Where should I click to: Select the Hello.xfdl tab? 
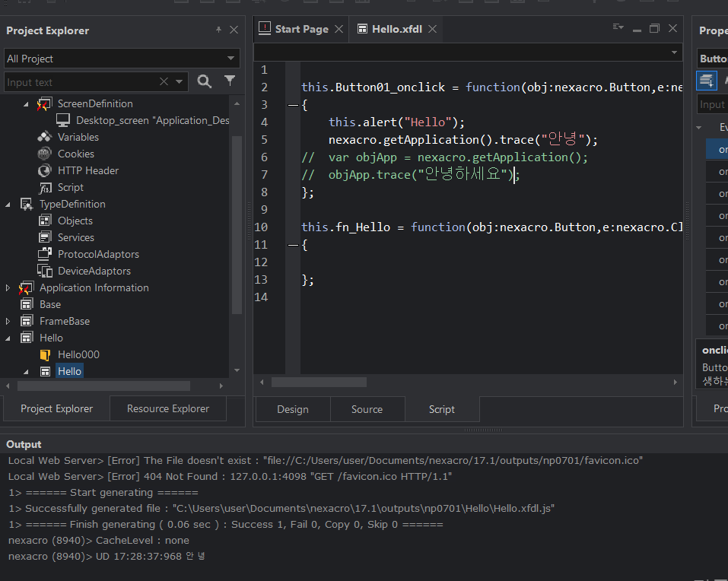click(396, 29)
